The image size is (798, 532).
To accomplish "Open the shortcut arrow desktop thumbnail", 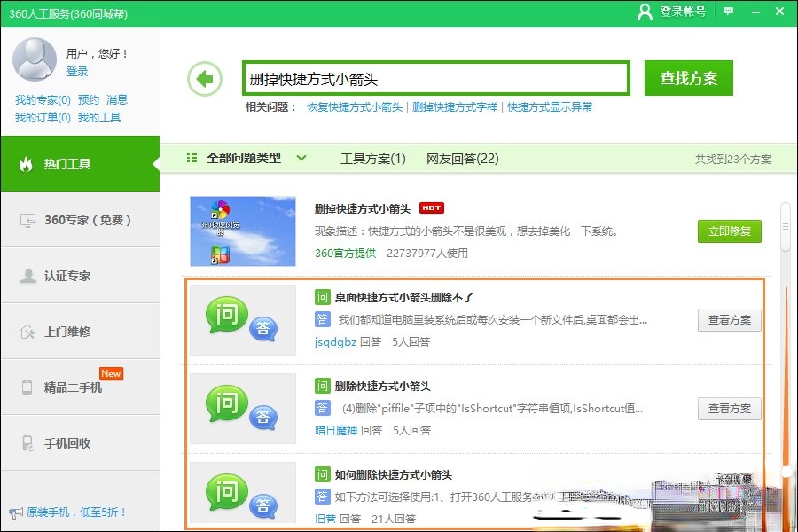I will pyautogui.click(x=243, y=231).
